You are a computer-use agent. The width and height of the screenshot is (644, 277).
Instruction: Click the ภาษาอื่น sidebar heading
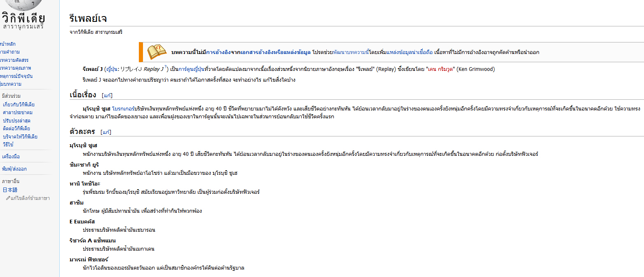(x=11, y=181)
